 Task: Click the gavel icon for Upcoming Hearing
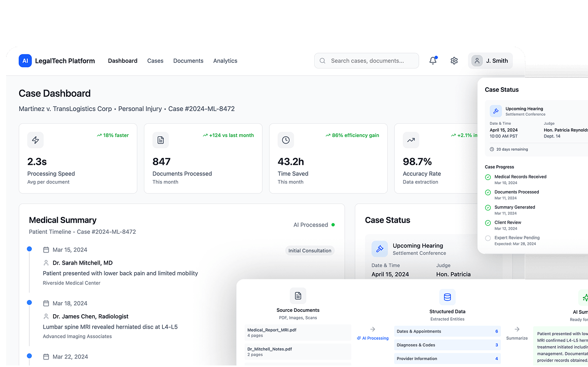[380, 248]
